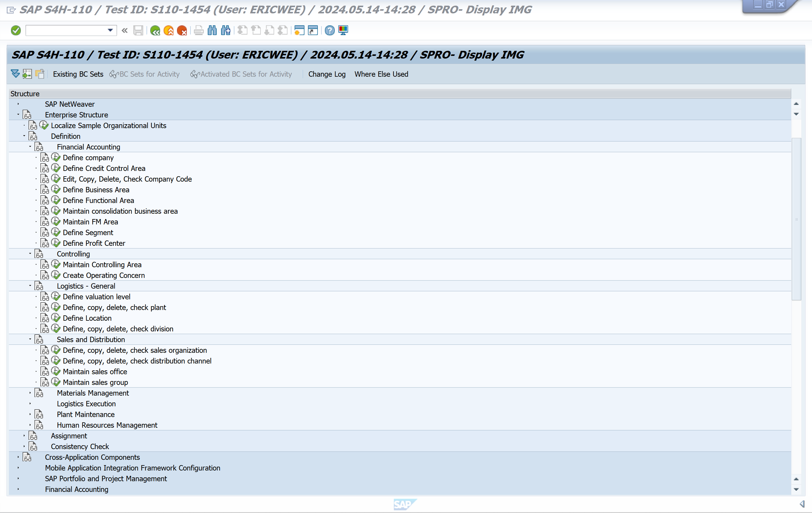Open the Help question mark icon
Screen dimensions: 812x513
click(x=329, y=30)
